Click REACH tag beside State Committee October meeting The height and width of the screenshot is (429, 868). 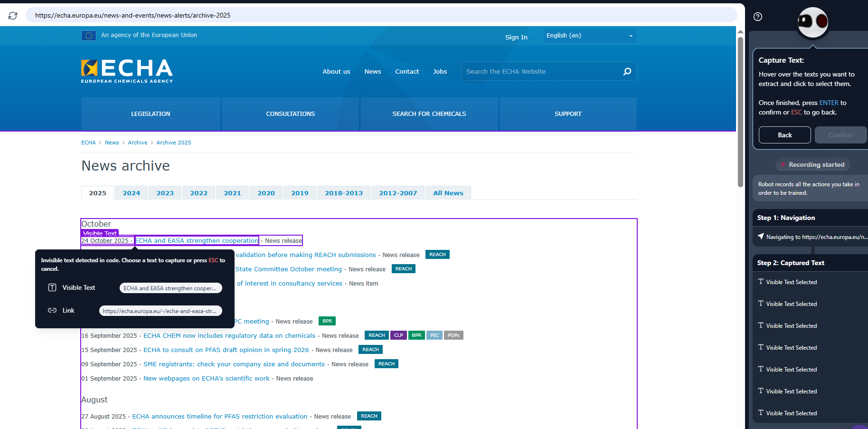(x=404, y=269)
